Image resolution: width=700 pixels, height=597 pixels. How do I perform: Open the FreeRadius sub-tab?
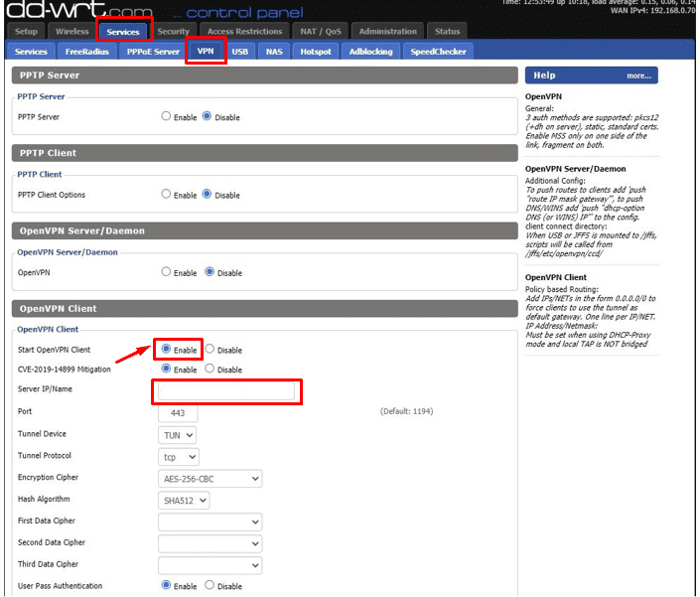pyautogui.click(x=86, y=52)
